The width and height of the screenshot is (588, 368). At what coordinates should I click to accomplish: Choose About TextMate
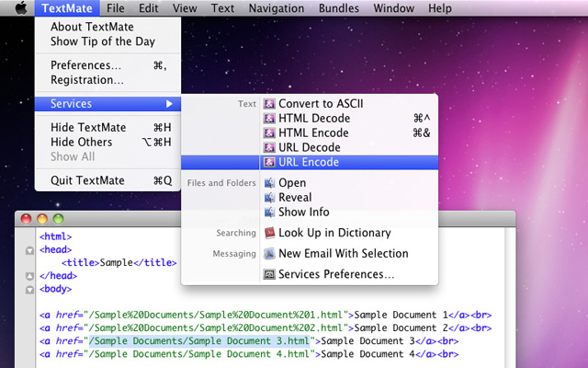(x=108, y=27)
